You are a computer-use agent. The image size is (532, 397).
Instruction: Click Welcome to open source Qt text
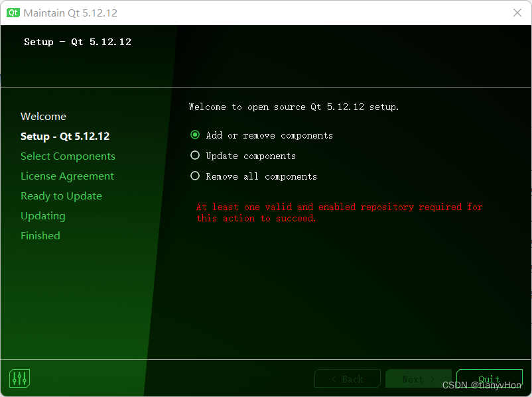coord(294,107)
